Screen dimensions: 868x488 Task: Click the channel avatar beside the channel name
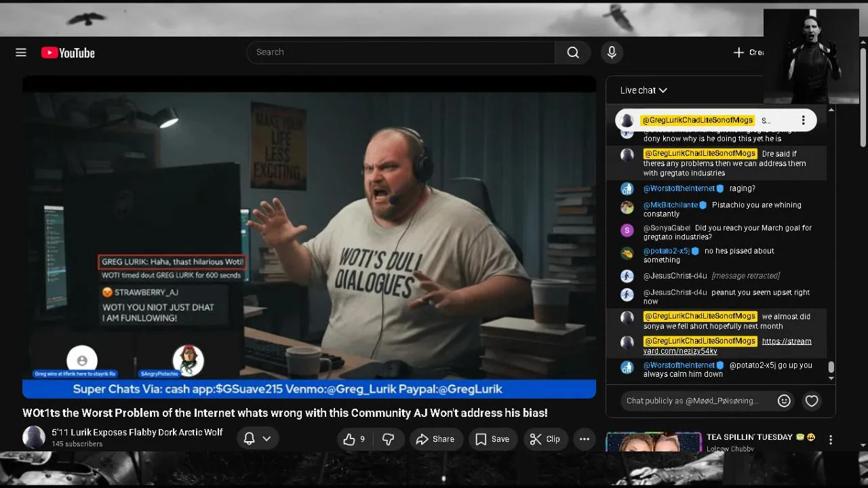click(34, 437)
